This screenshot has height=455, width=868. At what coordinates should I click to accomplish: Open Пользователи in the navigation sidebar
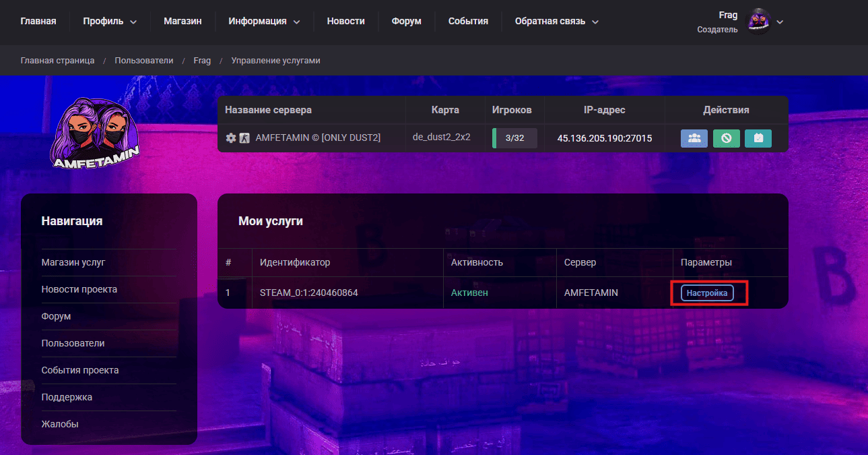73,343
